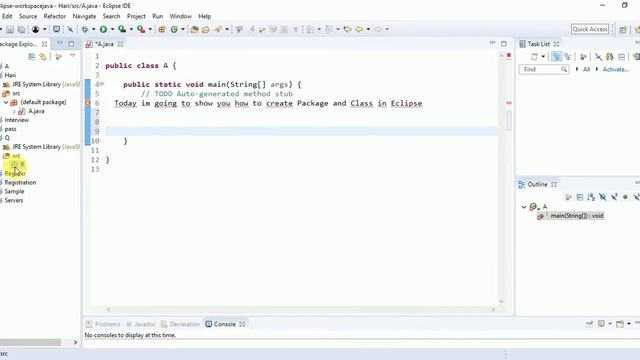
Task: Switch to the Declaration tab
Action: coord(180,324)
